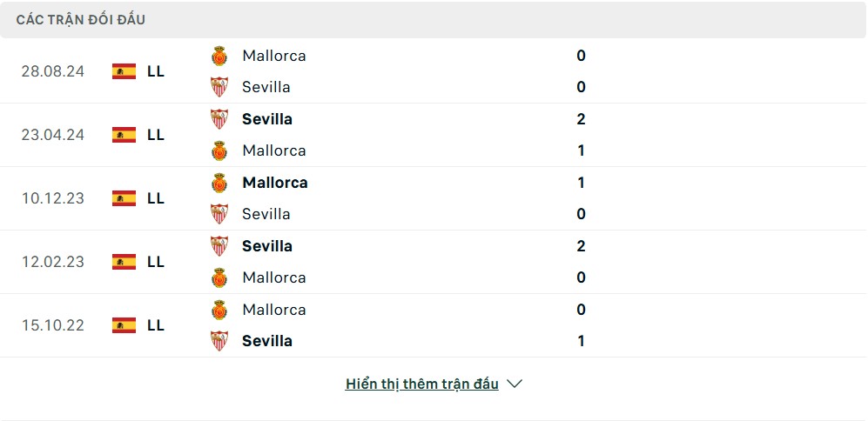Click Mallorca crest in 28.08.24 match
Image resolution: width=868 pixels, height=421 pixels.
pos(219,56)
